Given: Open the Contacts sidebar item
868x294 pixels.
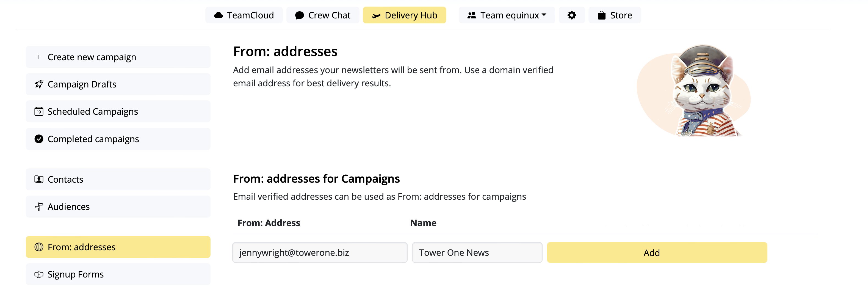Looking at the screenshot, I should [x=118, y=179].
